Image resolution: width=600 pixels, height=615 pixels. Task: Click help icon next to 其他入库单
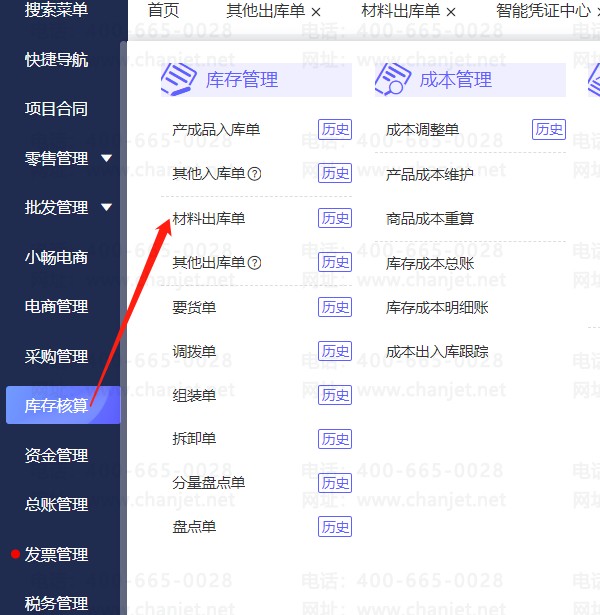point(255,174)
